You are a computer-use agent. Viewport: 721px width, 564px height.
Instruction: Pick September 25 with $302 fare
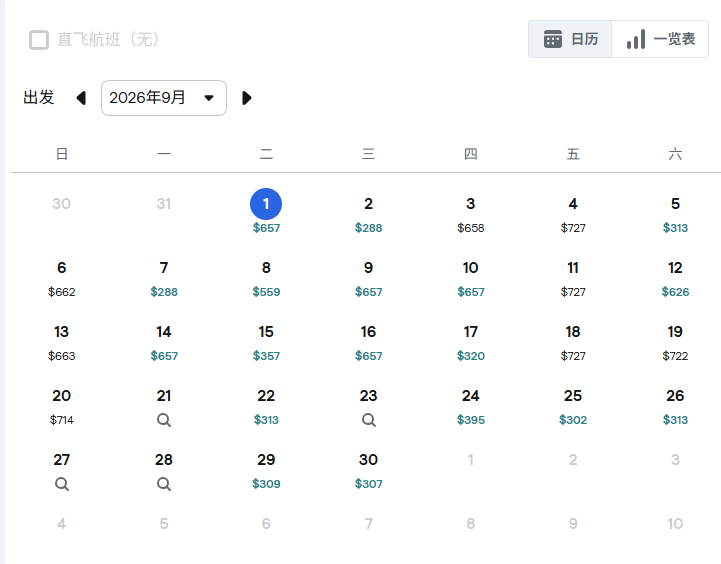coord(573,405)
